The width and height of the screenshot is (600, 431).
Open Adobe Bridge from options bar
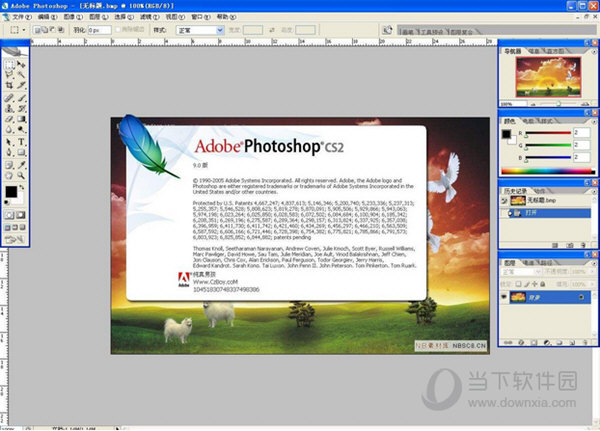[387, 30]
